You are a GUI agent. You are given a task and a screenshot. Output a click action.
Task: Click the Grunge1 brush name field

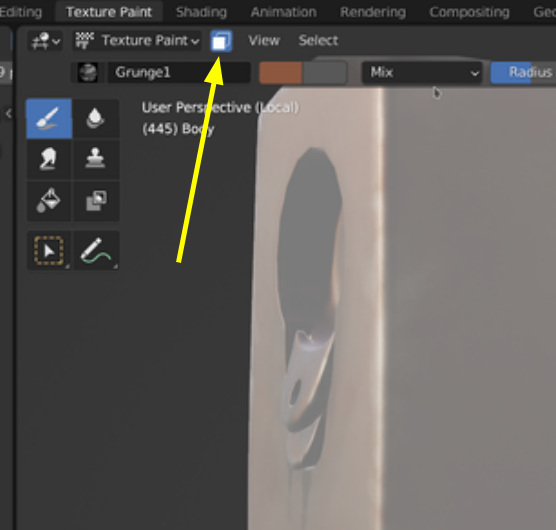tap(179, 73)
